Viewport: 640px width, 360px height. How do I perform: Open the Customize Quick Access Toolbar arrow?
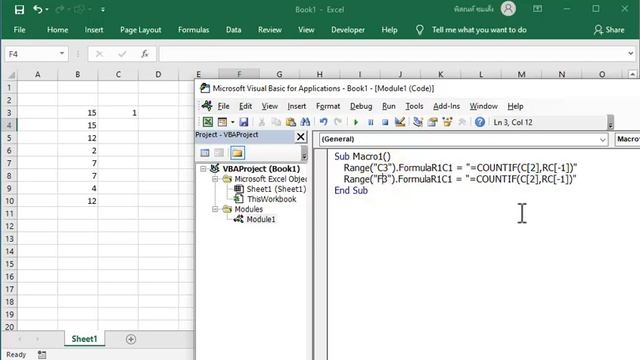[103, 9]
